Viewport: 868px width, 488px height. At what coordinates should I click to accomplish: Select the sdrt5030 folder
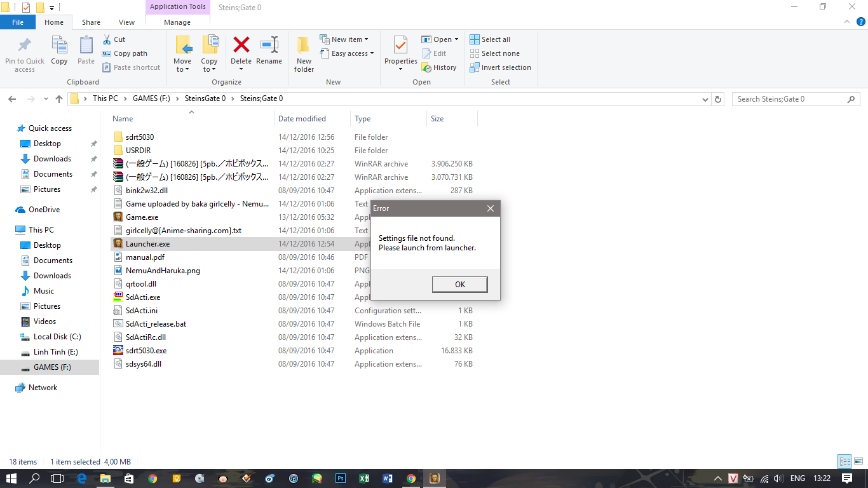click(x=140, y=137)
